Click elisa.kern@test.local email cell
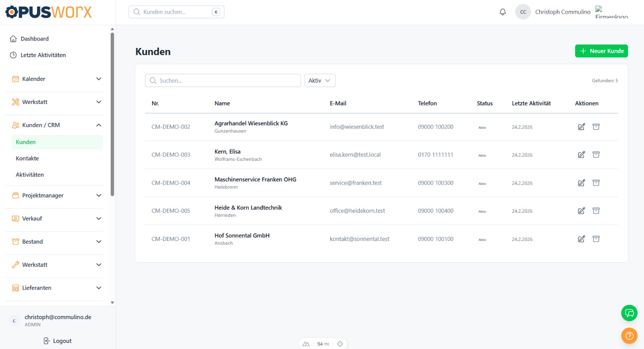Screen dimensions: 644x349 pyautogui.click(x=355, y=155)
